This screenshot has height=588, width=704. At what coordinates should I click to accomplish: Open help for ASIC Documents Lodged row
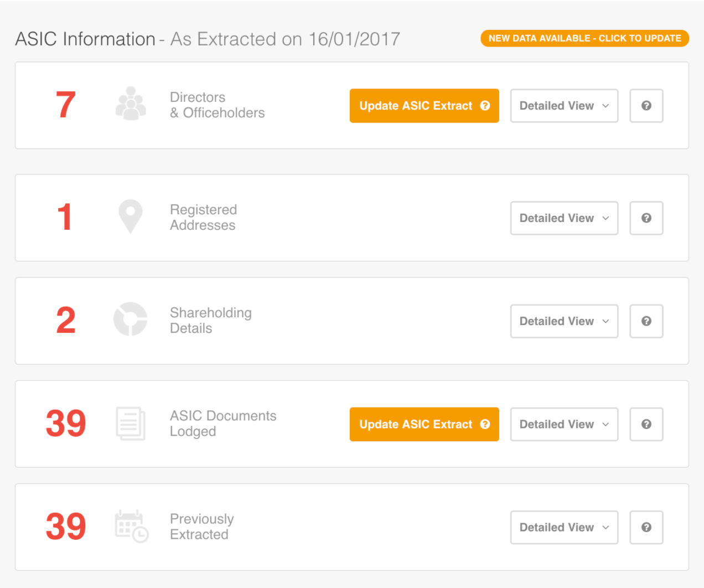646,424
